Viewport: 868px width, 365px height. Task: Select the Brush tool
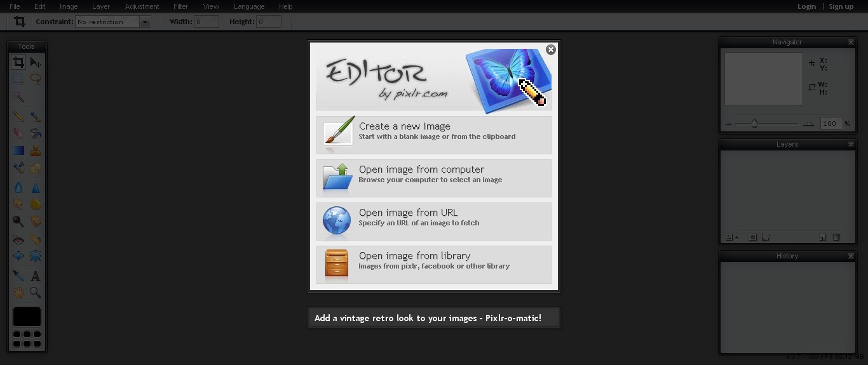36,117
